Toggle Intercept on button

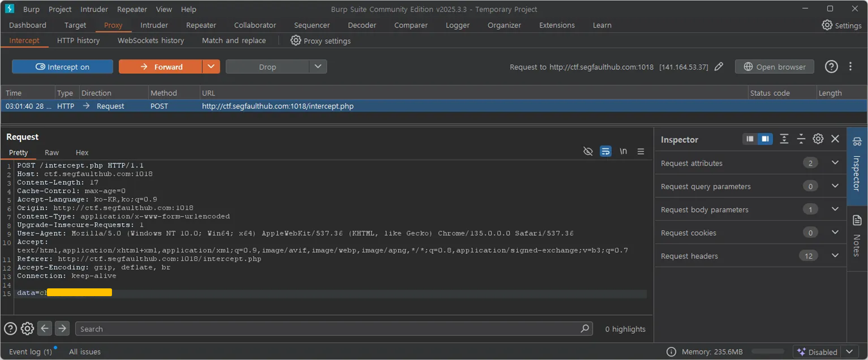click(x=62, y=67)
